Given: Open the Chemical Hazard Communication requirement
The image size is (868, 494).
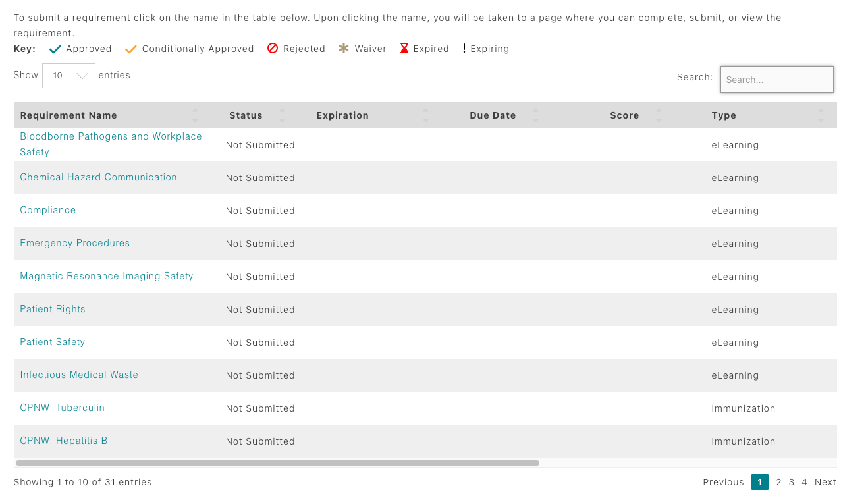Looking at the screenshot, I should [98, 177].
